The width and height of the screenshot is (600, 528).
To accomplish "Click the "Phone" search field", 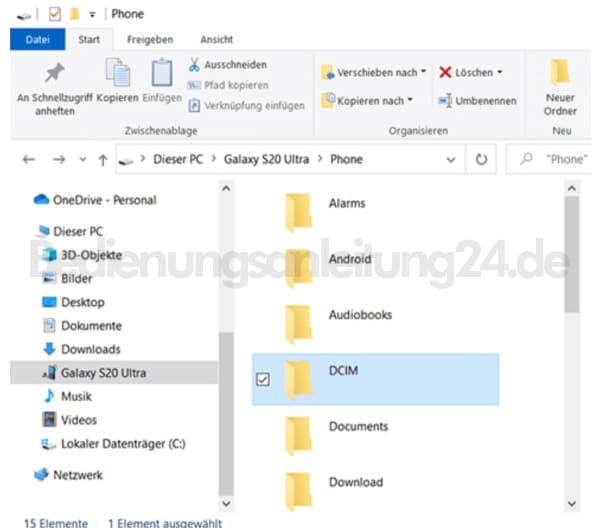I will click(549, 159).
